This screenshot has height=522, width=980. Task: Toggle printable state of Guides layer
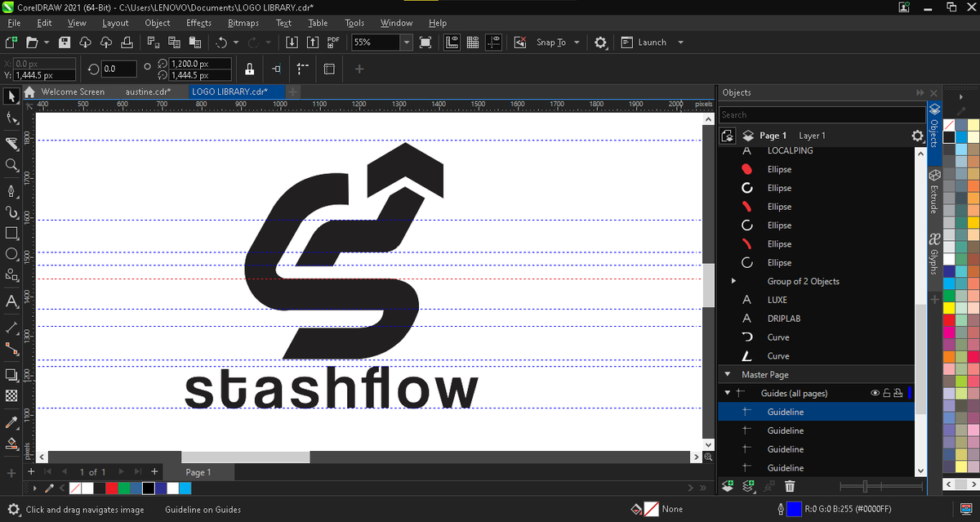898,393
